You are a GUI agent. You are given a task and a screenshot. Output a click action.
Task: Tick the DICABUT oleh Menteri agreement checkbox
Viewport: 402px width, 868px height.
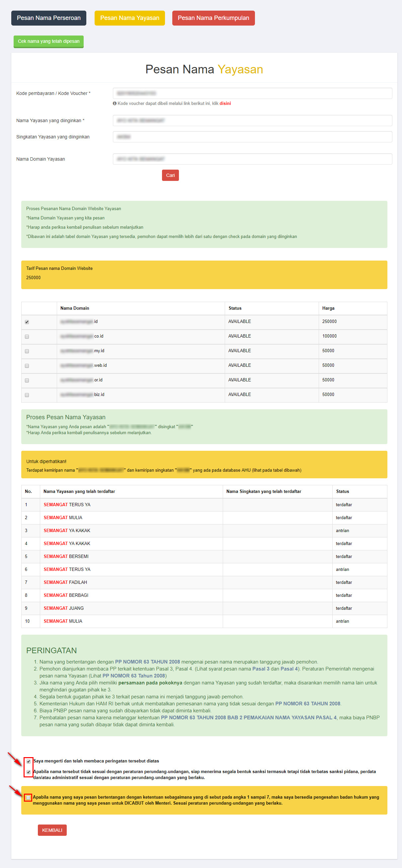click(x=28, y=798)
